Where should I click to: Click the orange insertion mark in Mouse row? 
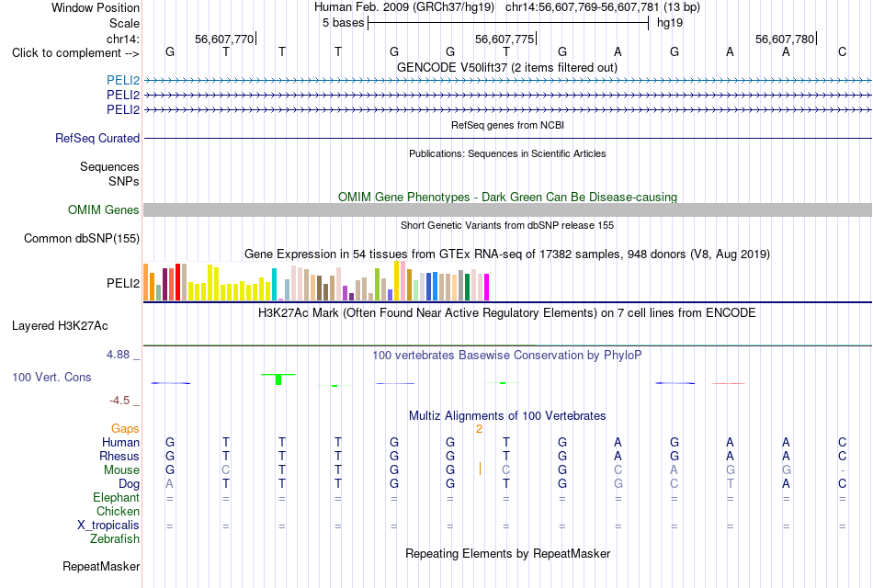(480, 469)
